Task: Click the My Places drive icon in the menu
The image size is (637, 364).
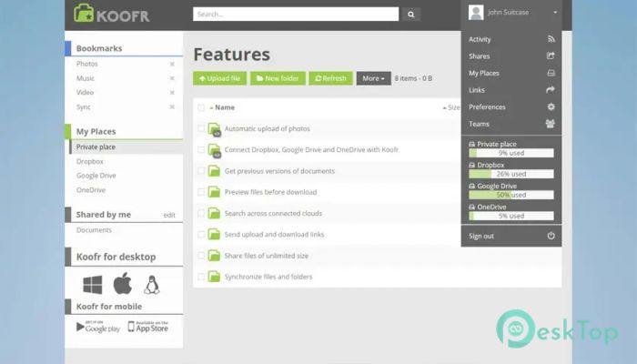Action: [551, 73]
